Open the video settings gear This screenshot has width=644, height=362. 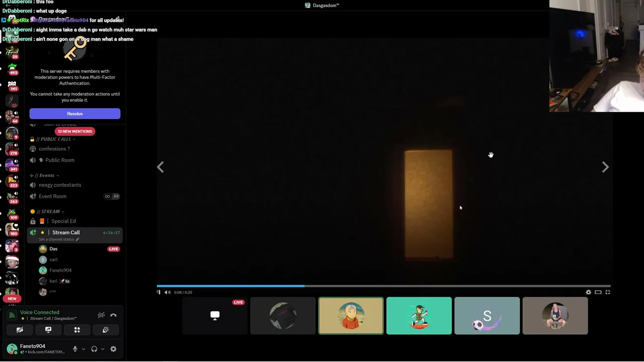coord(588,292)
